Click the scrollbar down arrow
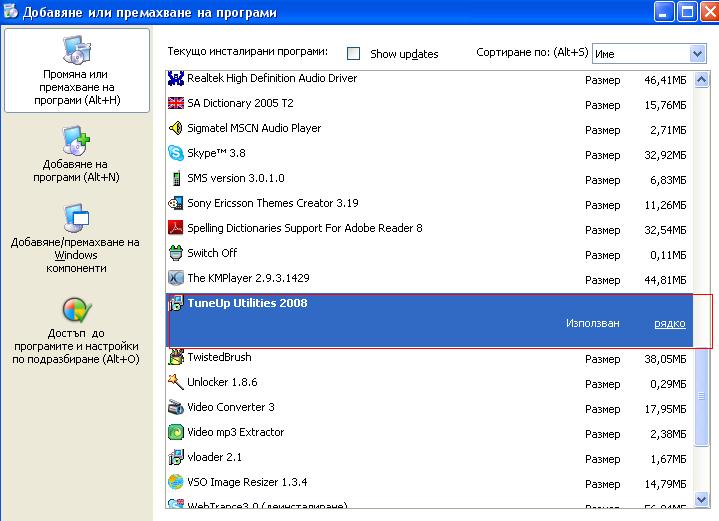 pos(702,499)
